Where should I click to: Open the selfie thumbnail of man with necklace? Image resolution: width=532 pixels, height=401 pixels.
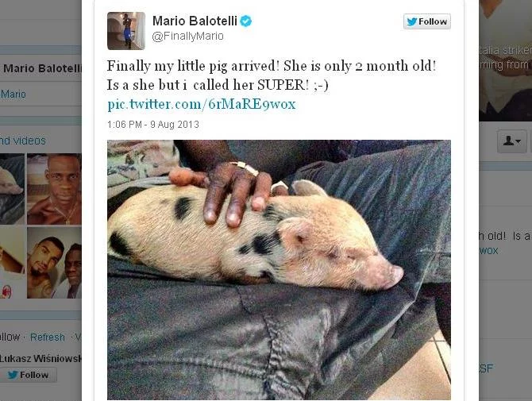[54, 189]
